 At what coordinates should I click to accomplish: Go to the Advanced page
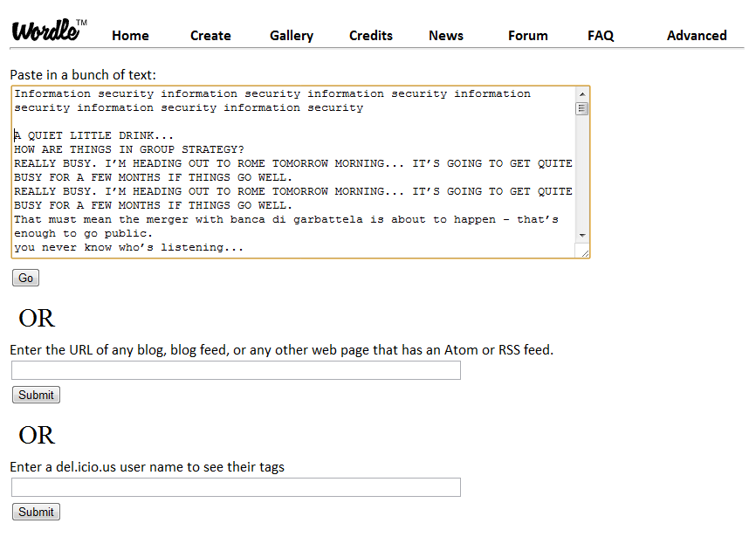point(697,36)
